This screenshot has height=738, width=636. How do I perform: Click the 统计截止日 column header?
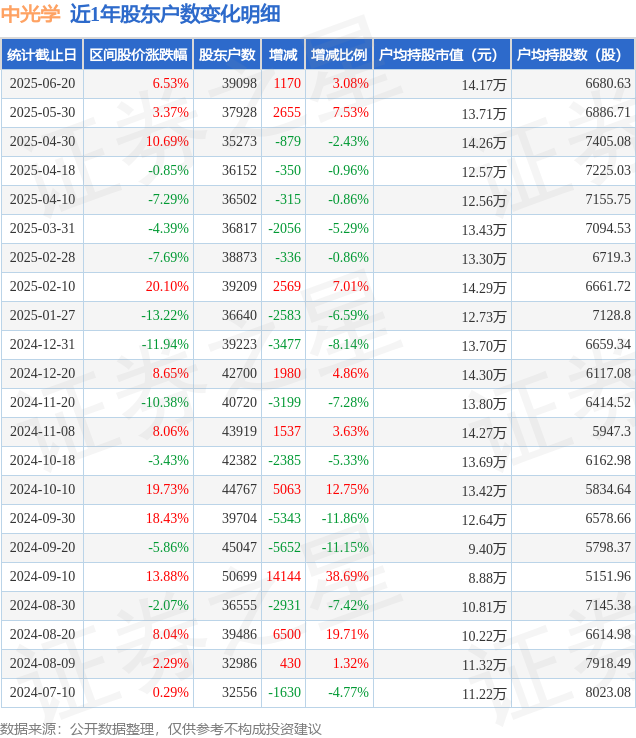[x=42, y=55]
